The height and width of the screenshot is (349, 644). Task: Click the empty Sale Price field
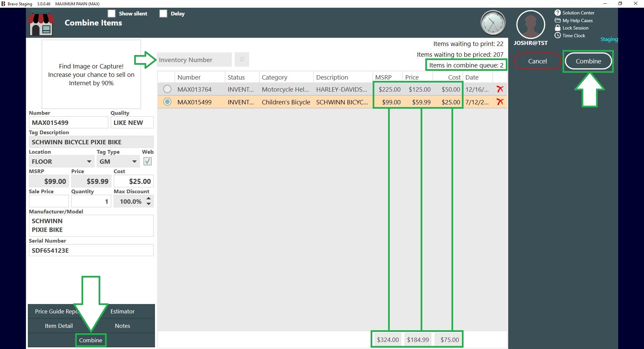[49, 201]
